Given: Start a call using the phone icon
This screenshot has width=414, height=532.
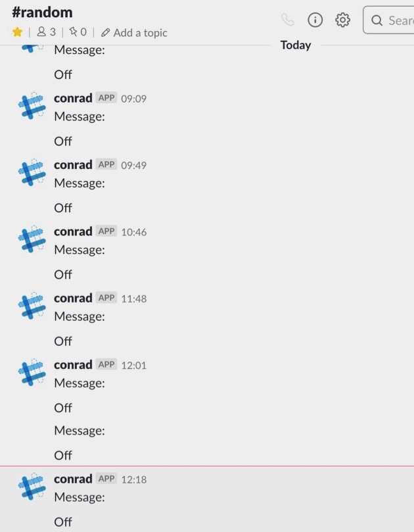Looking at the screenshot, I should pos(288,20).
